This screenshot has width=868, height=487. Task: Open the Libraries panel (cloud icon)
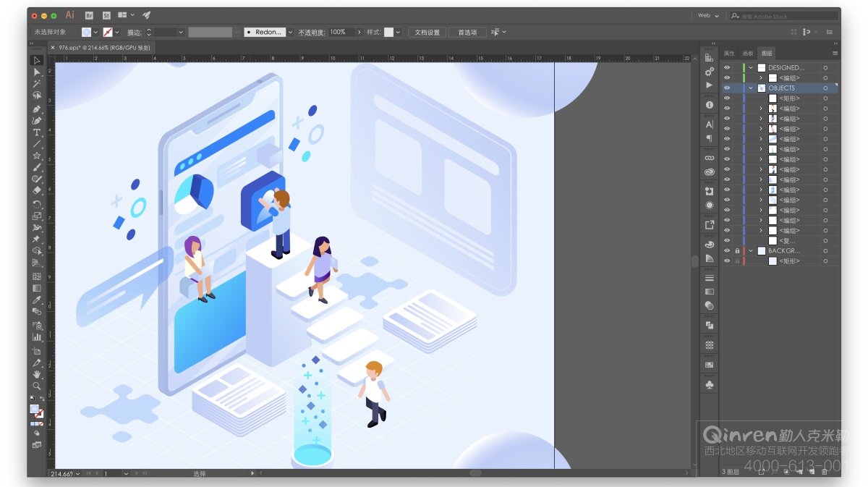tap(710, 172)
